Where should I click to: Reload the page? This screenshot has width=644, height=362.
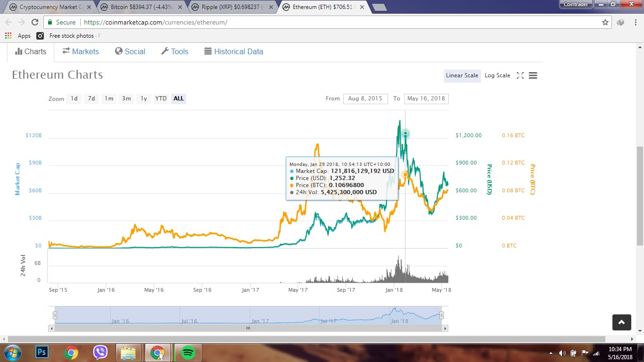[35, 22]
